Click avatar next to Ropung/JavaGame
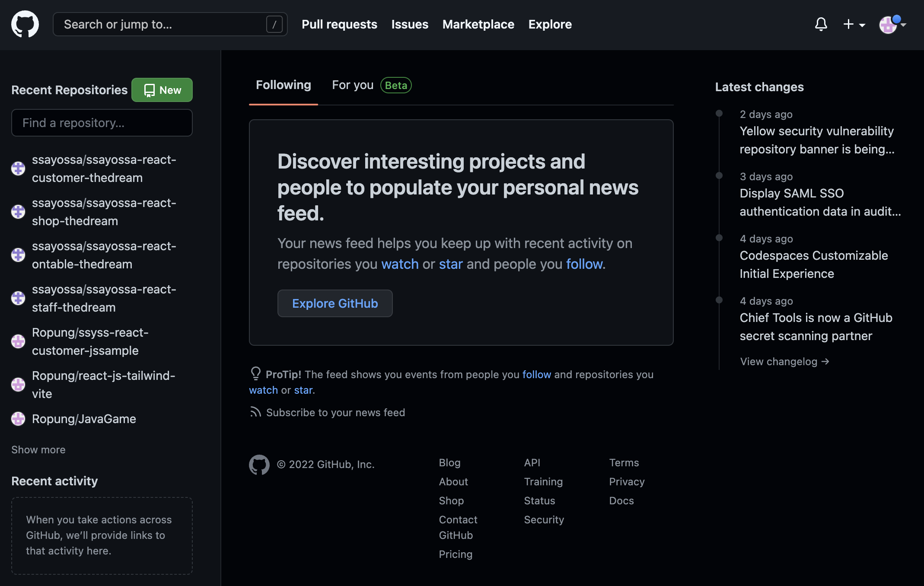 point(18,419)
